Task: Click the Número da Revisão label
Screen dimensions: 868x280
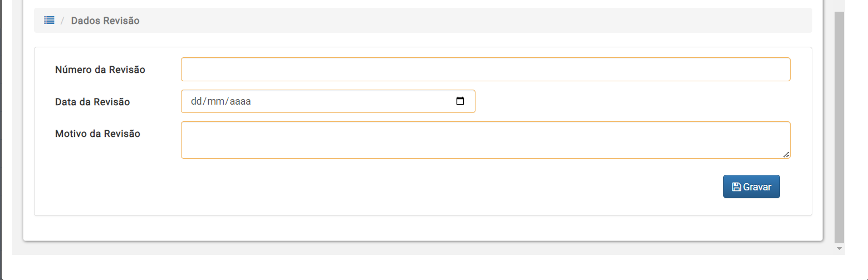Action: point(100,70)
